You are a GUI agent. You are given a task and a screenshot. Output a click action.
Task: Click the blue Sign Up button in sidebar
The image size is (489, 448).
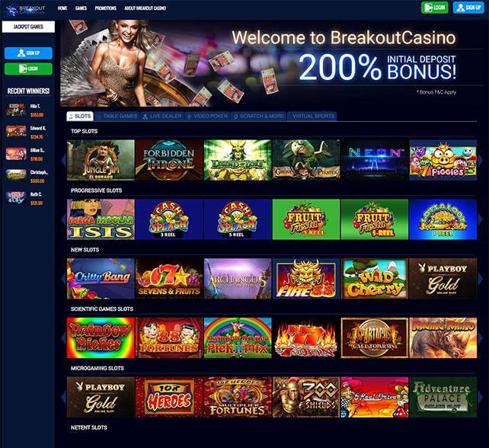pos(28,53)
